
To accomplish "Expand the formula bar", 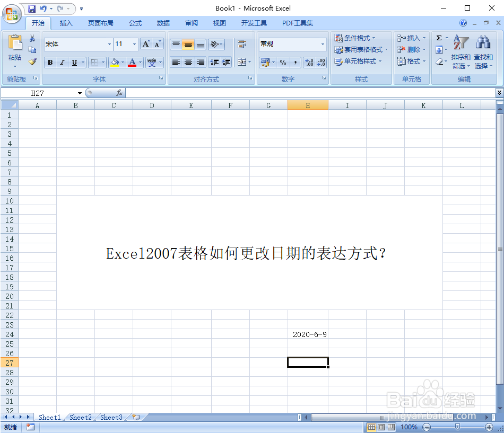I will pos(499,93).
